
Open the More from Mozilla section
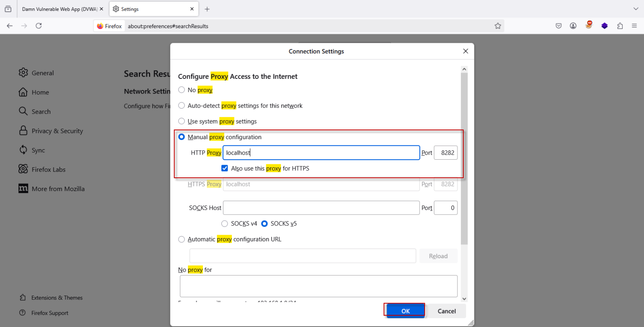(x=59, y=189)
